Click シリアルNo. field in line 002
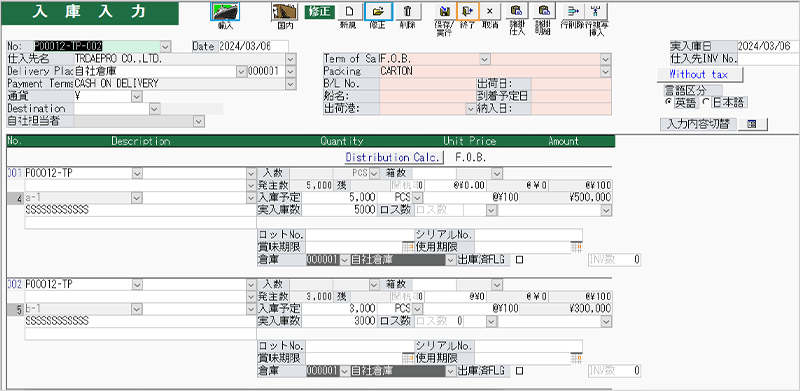This screenshot has width=800, height=391. (529, 347)
